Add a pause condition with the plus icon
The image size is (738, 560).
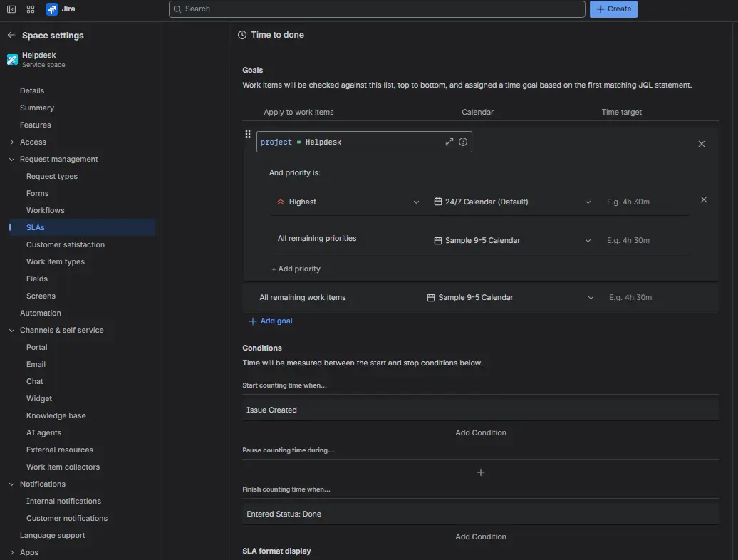481,472
